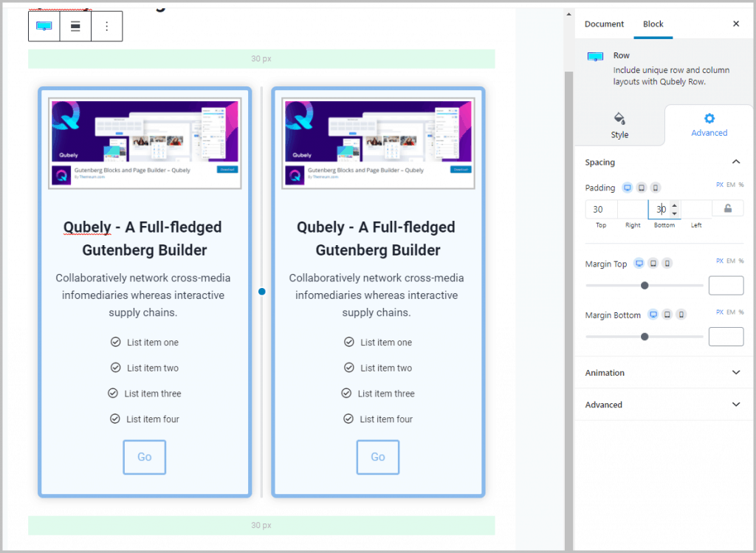Open the block more options menu

(106, 26)
